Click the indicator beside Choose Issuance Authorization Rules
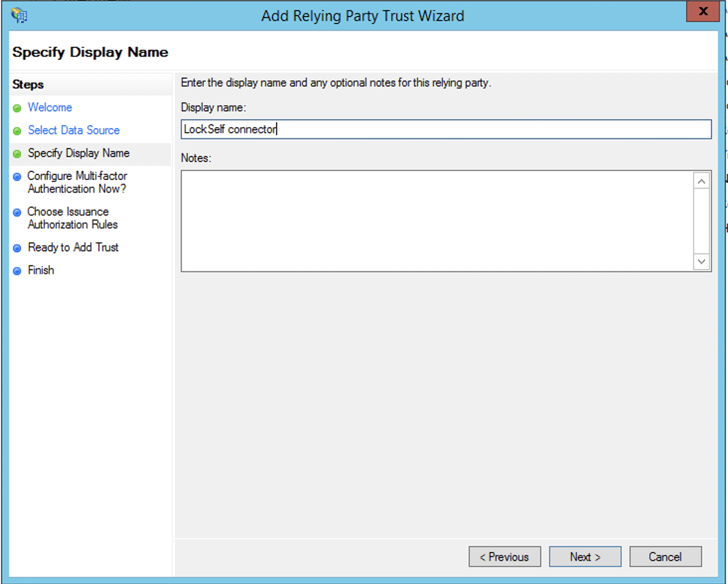Screen dimensions: 728x584 pyautogui.click(x=17, y=212)
